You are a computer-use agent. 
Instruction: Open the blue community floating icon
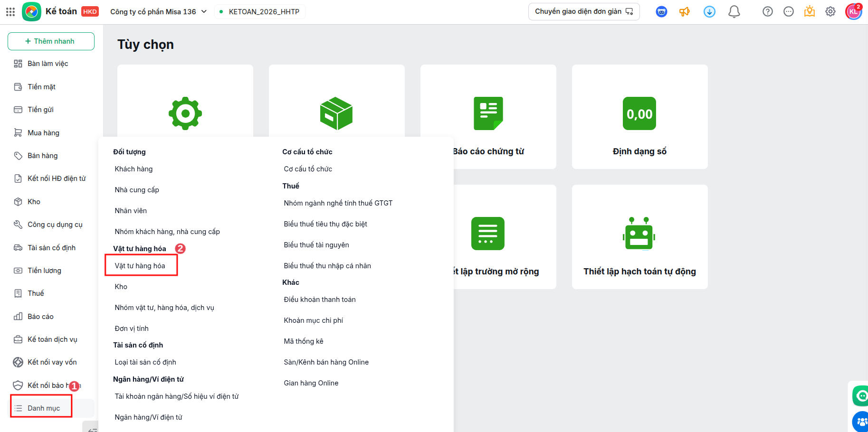coord(860,422)
